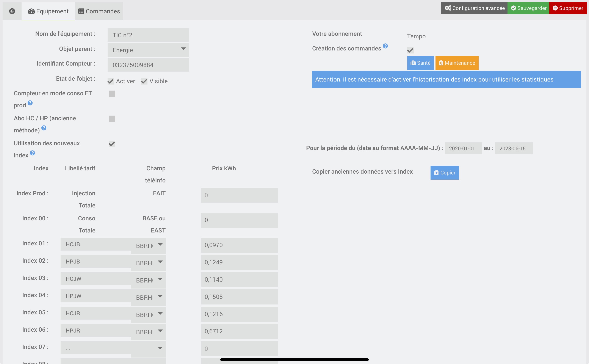The image size is (589, 364).
Task: Click help icon next to Création des commandes
Action: point(385,46)
